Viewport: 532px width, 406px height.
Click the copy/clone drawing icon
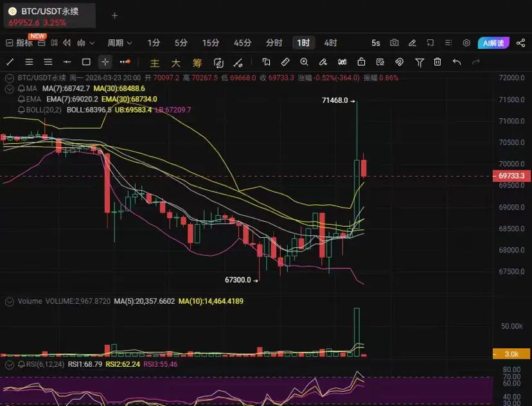[x=267, y=62]
